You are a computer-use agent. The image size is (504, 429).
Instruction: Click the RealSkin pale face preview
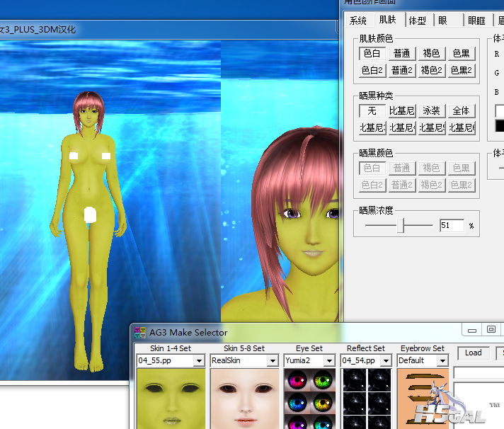click(x=244, y=399)
